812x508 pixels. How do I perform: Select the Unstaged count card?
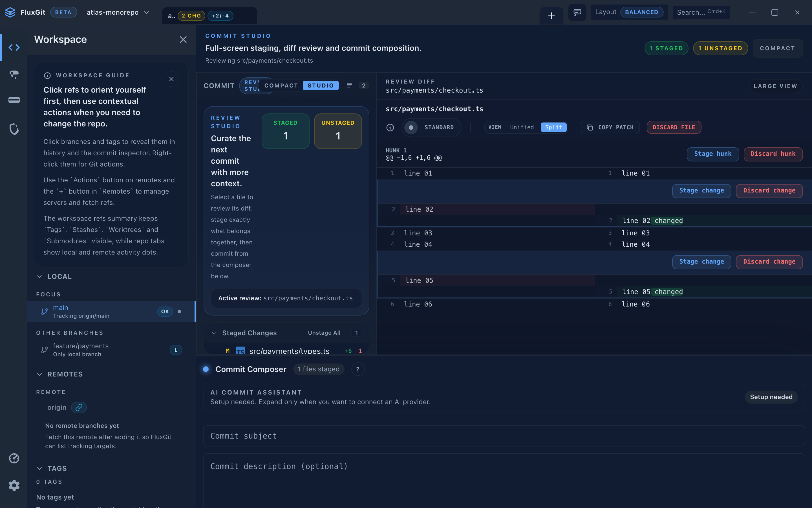[338, 131]
